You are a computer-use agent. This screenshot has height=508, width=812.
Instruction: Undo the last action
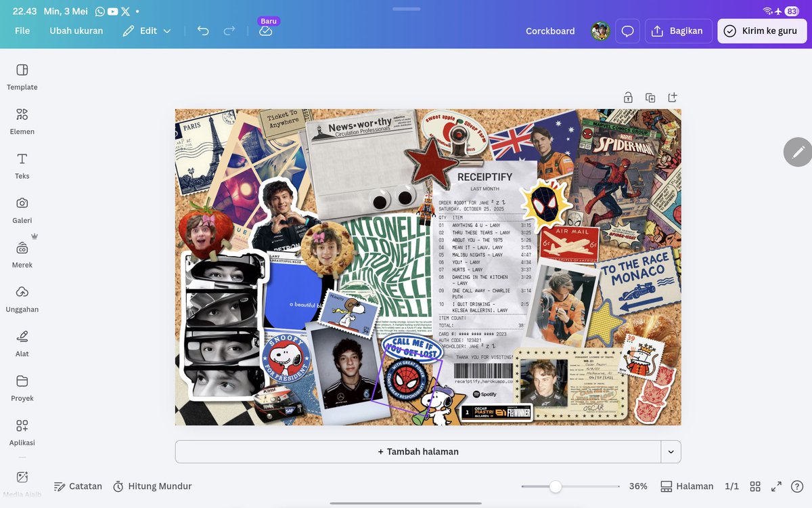tap(203, 30)
